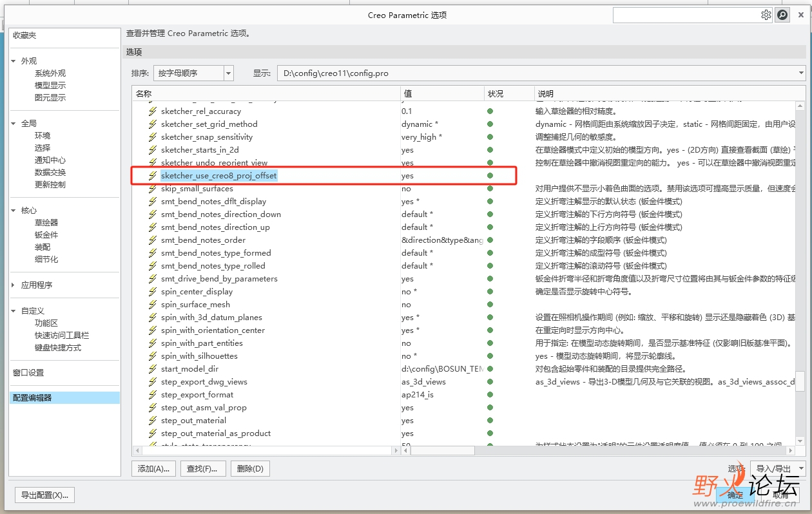
Task: Open 窗口设置 page
Action: [28, 373]
